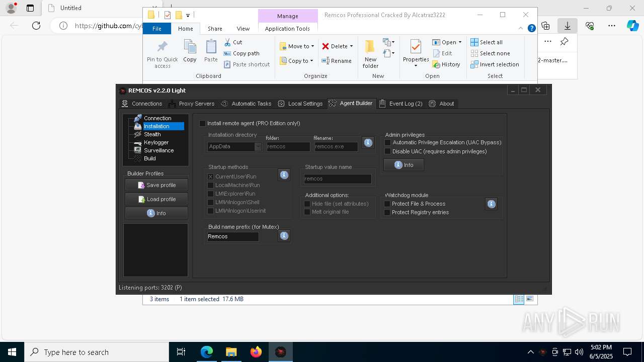
Task: Open the Edge downloads icon
Action: tap(567, 26)
